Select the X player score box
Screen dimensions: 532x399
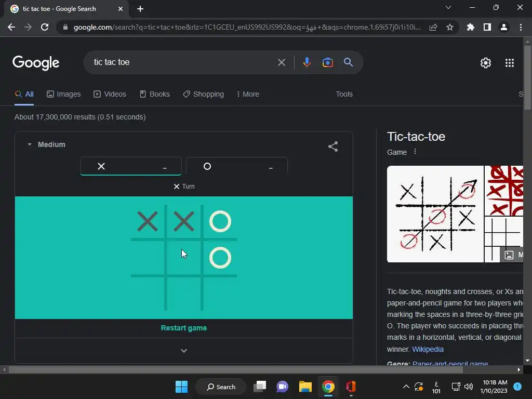130,166
